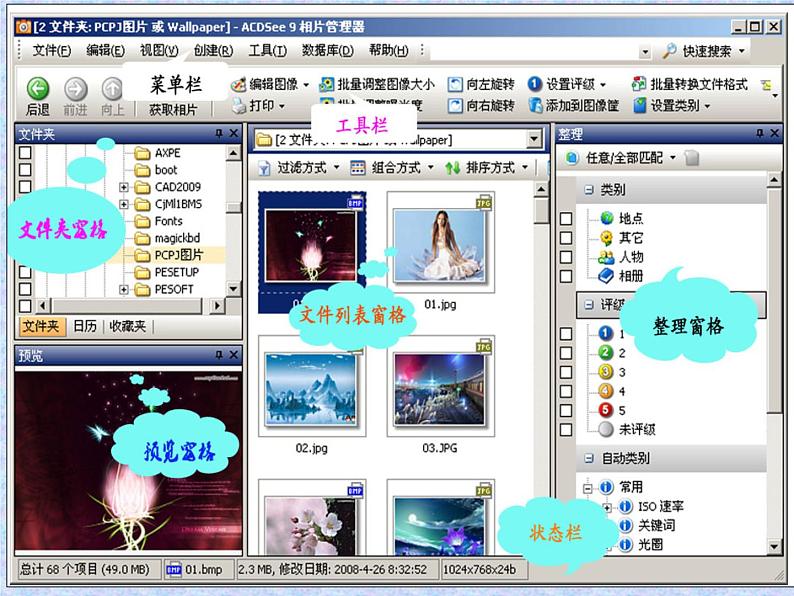Switch to the Favorites (收藏夹) tab
794x596 pixels.
[x=128, y=326]
